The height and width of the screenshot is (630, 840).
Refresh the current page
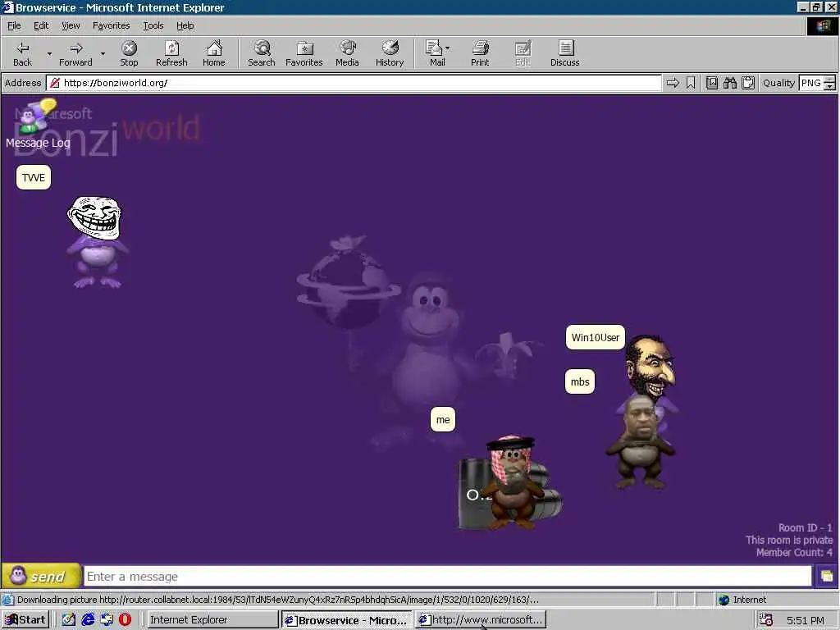tap(171, 53)
